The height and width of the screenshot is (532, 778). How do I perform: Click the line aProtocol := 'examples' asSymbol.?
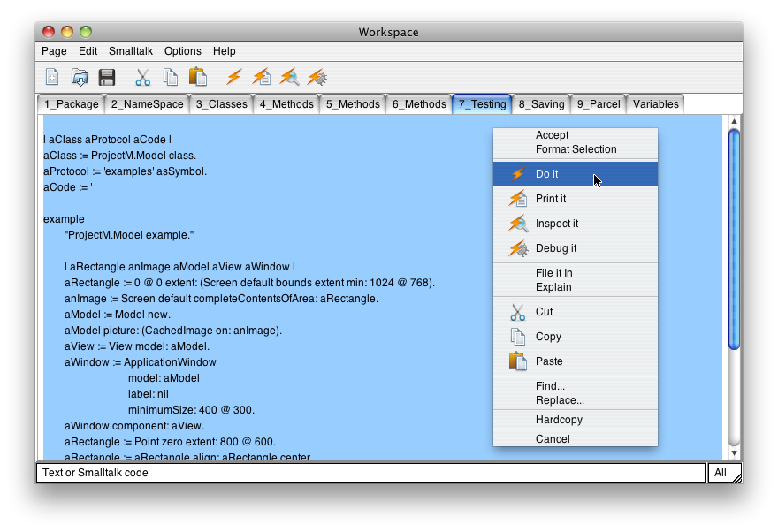[125, 171]
